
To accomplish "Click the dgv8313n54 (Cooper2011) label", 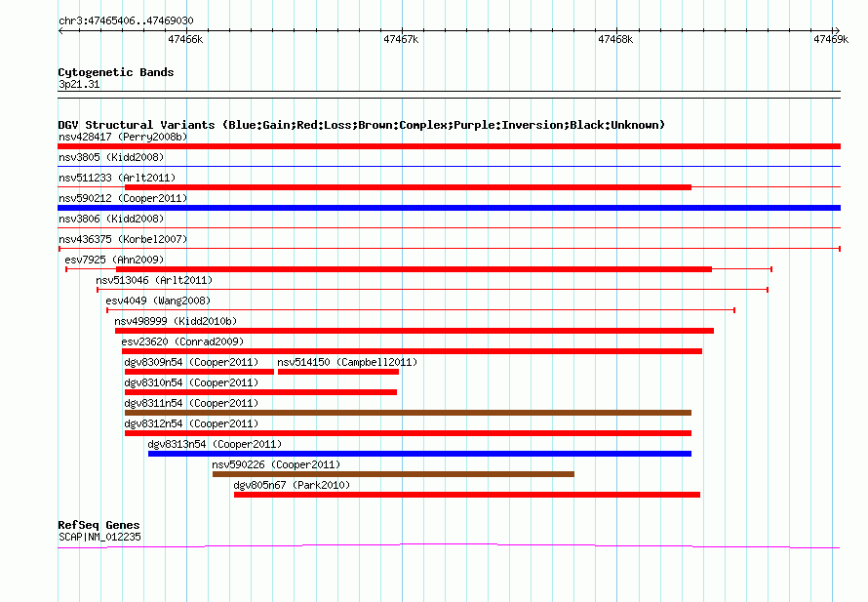I will (x=215, y=444).
